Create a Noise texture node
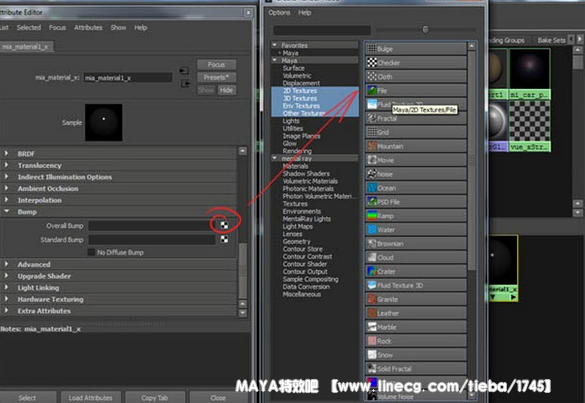Image resolution: width=585 pixels, height=403 pixels. point(416,174)
